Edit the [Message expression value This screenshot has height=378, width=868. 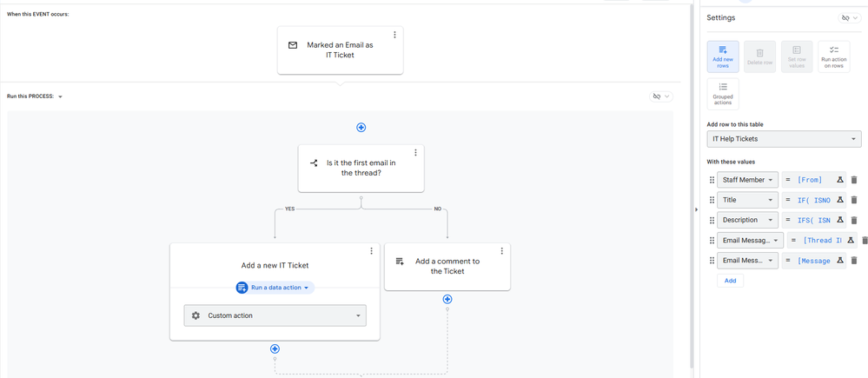click(814, 261)
